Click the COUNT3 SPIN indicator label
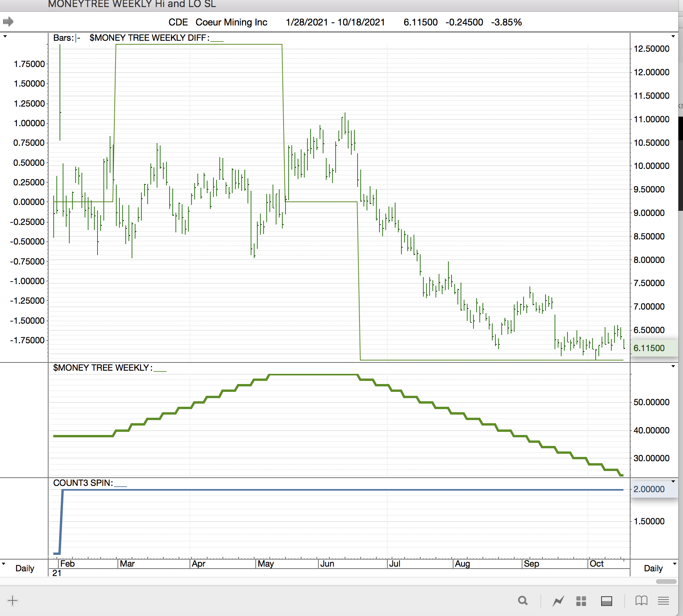This screenshot has height=616, width=683. coord(83,483)
